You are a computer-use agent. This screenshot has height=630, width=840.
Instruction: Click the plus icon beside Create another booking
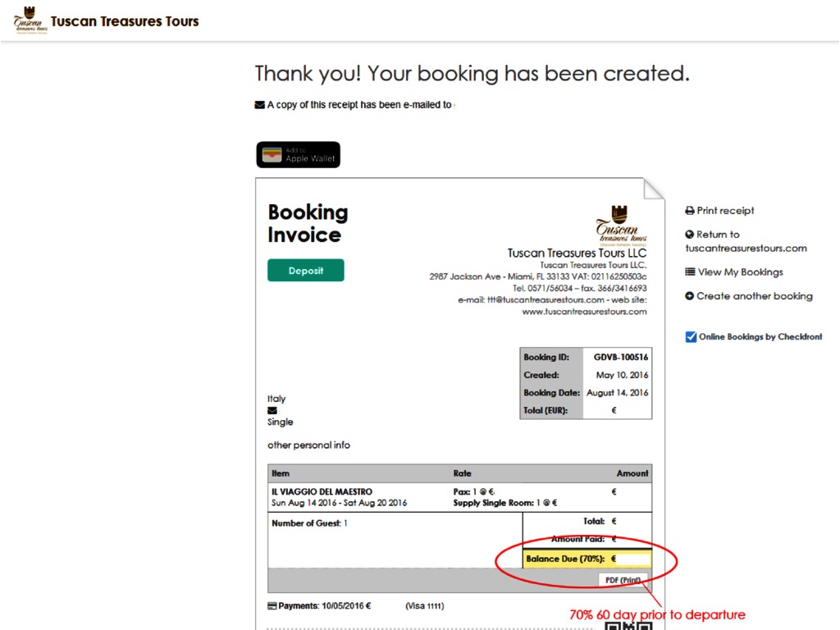point(690,296)
